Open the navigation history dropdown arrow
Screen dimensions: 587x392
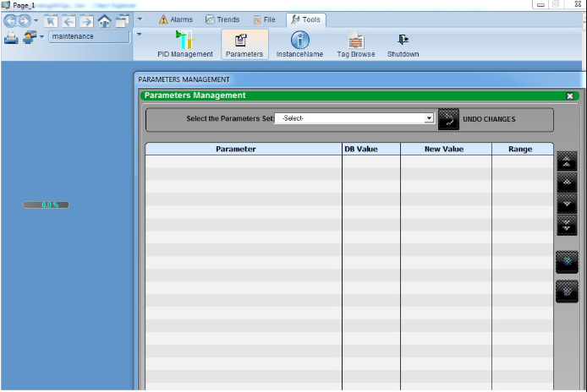tap(36, 20)
